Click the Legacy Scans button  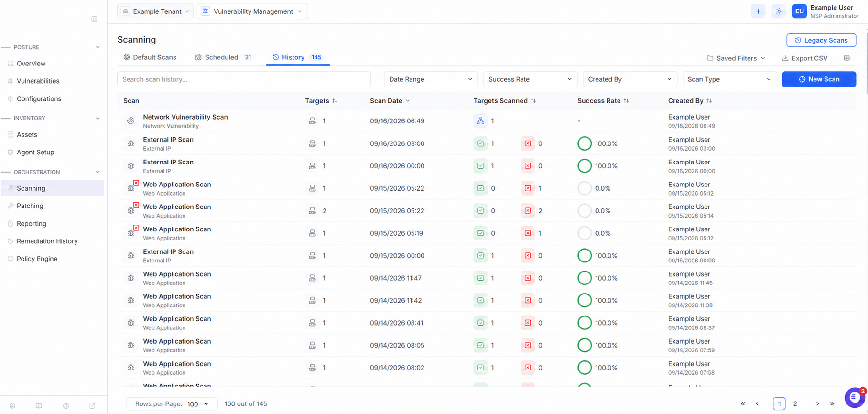point(821,40)
